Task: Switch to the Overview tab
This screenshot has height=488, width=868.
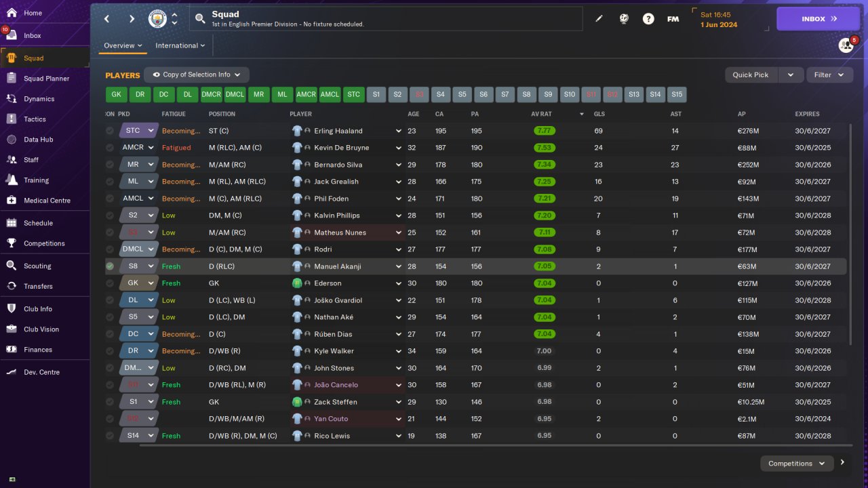Action: pyautogui.click(x=123, y=45)
